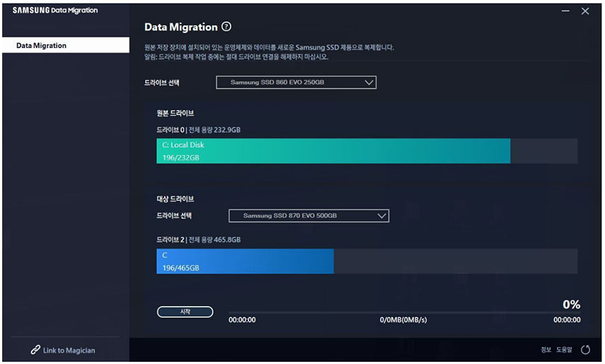Click the 정보 link in the footer
The image size is (605, 364).
point(546,350)
